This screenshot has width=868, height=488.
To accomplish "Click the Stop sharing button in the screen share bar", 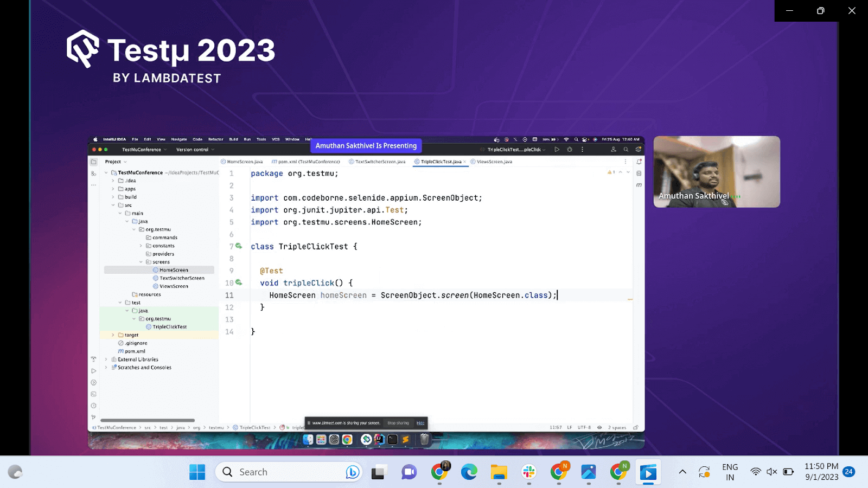I will click(x=398, y=423).
